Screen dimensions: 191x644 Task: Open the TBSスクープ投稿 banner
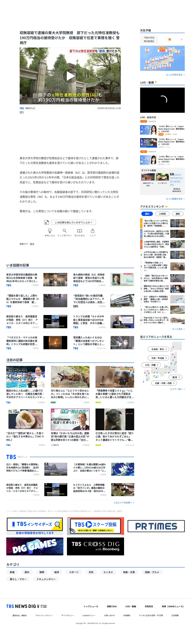pos(95,526)
